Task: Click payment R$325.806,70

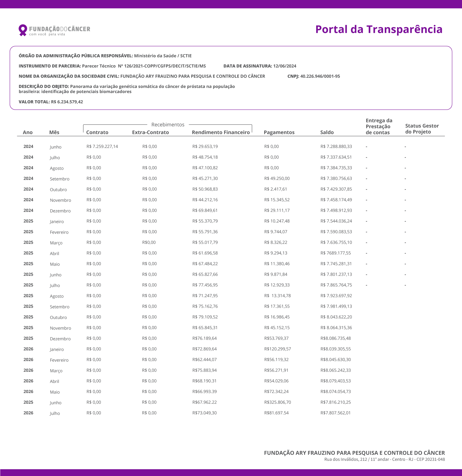Action: pyautogui.click(x=277, y=403)
